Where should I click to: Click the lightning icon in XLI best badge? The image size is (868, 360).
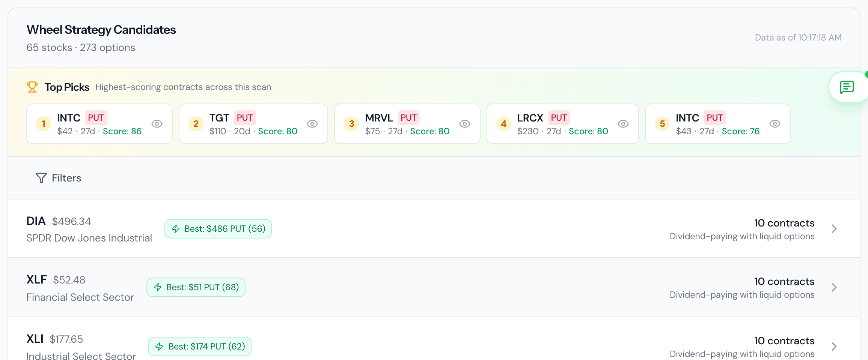pyautogui.click(x=160, y=346)
